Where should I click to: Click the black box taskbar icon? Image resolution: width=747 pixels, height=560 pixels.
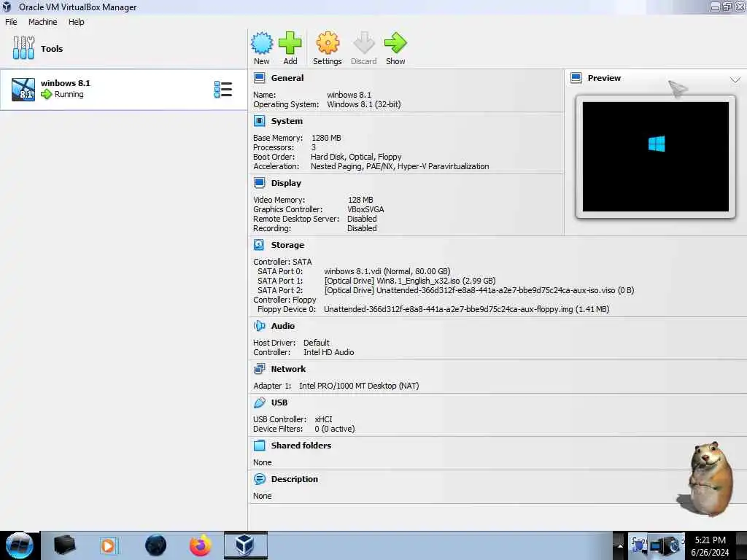coord(64,545)
